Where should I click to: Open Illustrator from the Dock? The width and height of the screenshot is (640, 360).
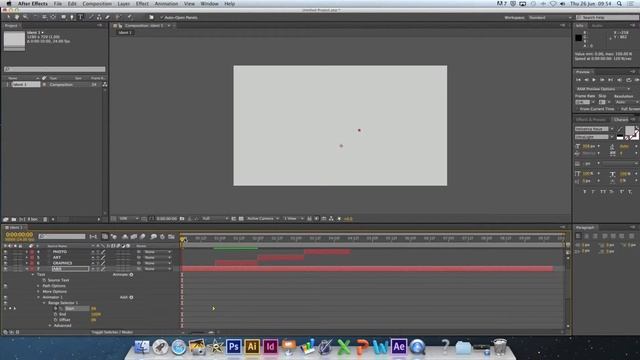pos(252,347)
